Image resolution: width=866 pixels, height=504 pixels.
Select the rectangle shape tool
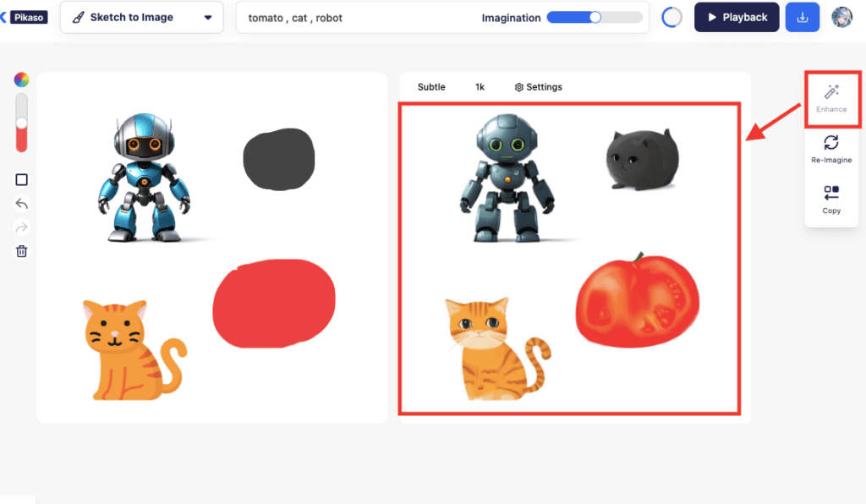(20, 179)
